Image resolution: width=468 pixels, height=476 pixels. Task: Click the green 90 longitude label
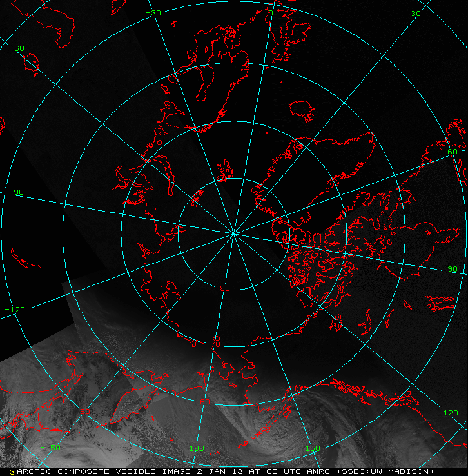pyautogui.click(x=453, y=269)
